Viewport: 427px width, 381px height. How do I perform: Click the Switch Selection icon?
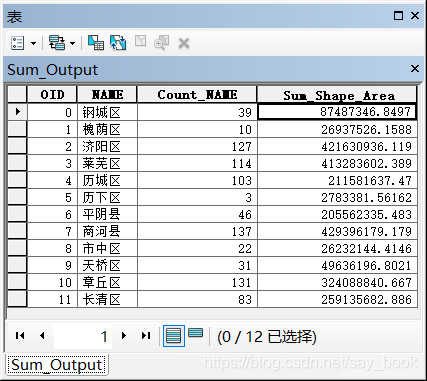click(x=118, y=43)
